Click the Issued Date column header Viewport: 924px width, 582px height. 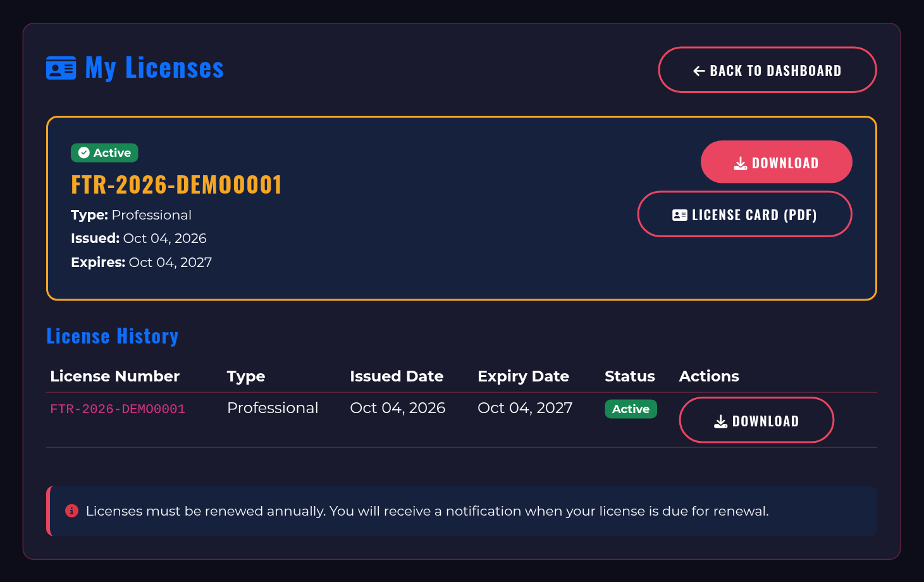click(397, 376)
